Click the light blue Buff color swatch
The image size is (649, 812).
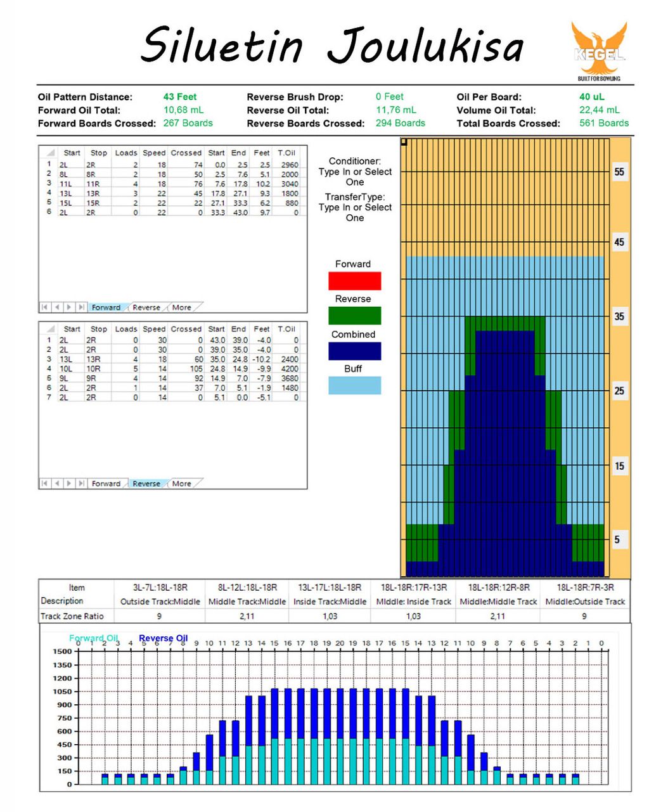[354, 385]
